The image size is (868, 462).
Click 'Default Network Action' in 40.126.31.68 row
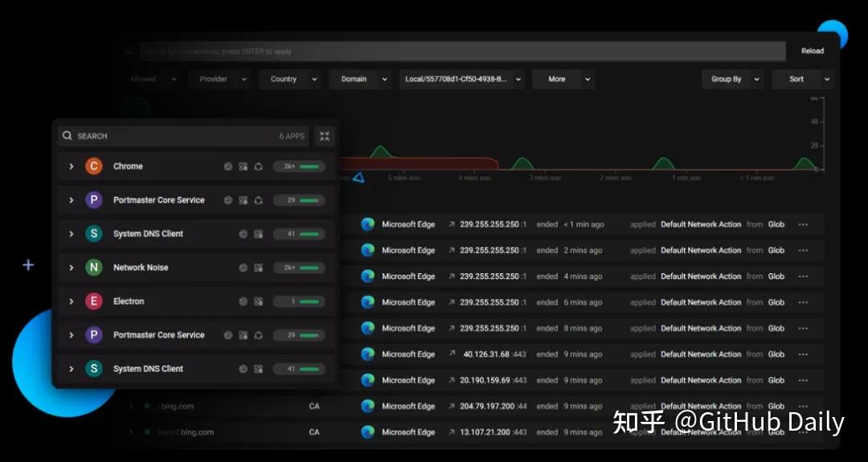(x=701, y=354)
